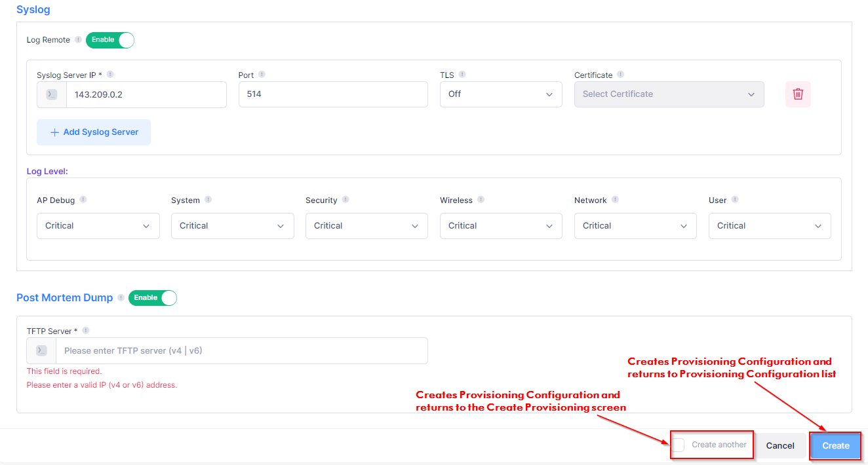Expand the AP Debug log level dropdown

pos(98,226)
